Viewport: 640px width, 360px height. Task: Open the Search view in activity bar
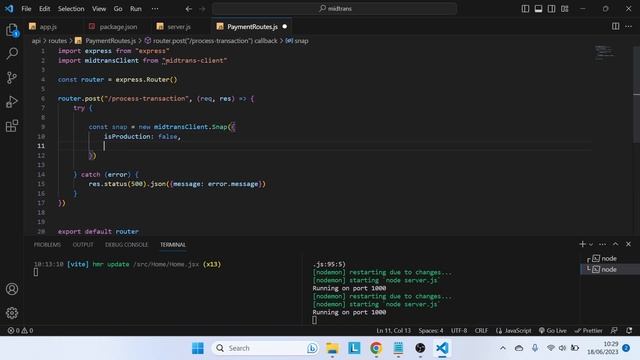tap(12, 53)
